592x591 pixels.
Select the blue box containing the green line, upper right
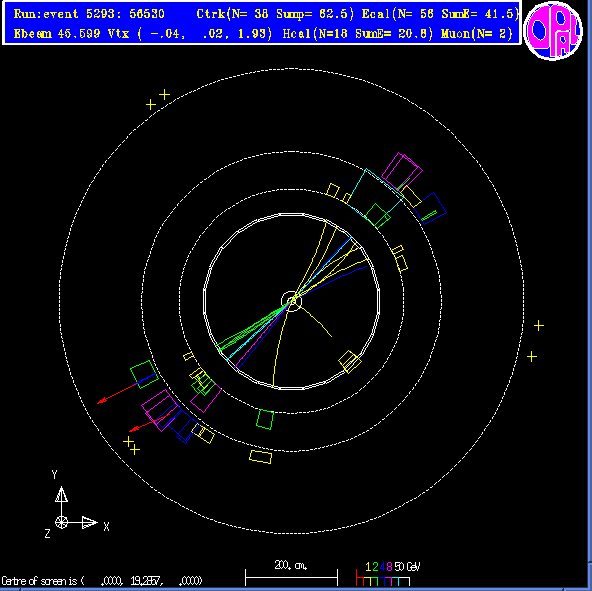[430, 208]
